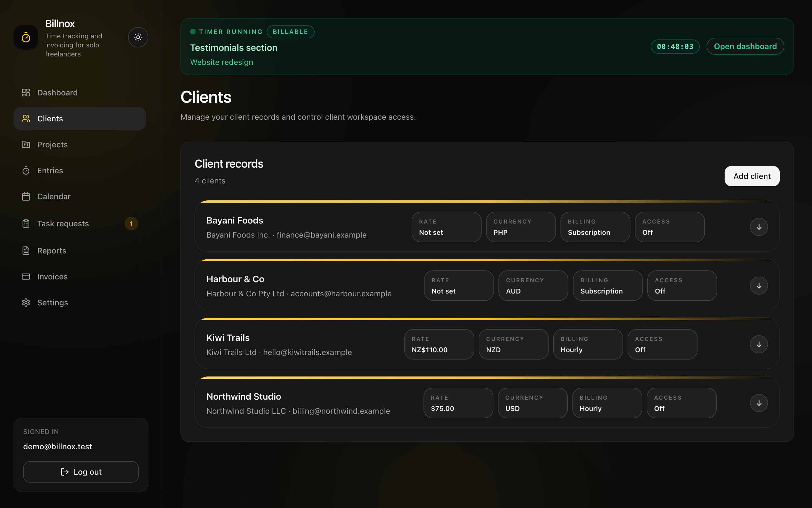Open Entries in the sidebar
Viewport: 812px width, 508px height.
[x=80, y=170]
